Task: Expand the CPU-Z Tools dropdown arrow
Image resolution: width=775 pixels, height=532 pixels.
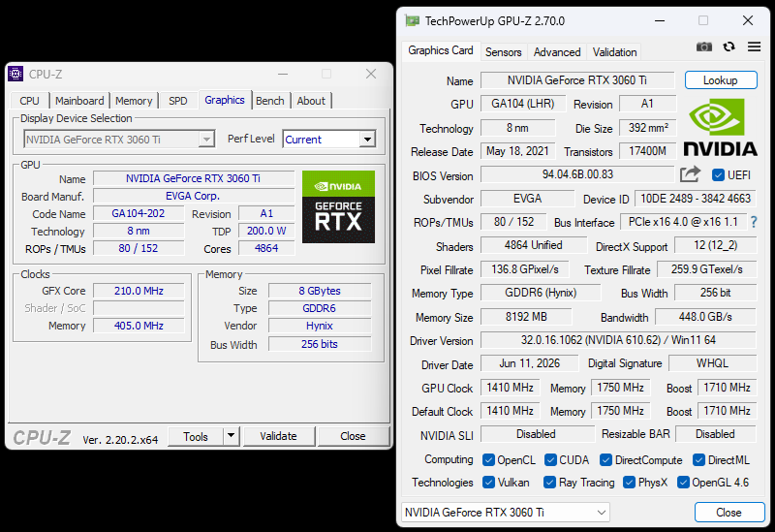Action: tap(231, 436)
